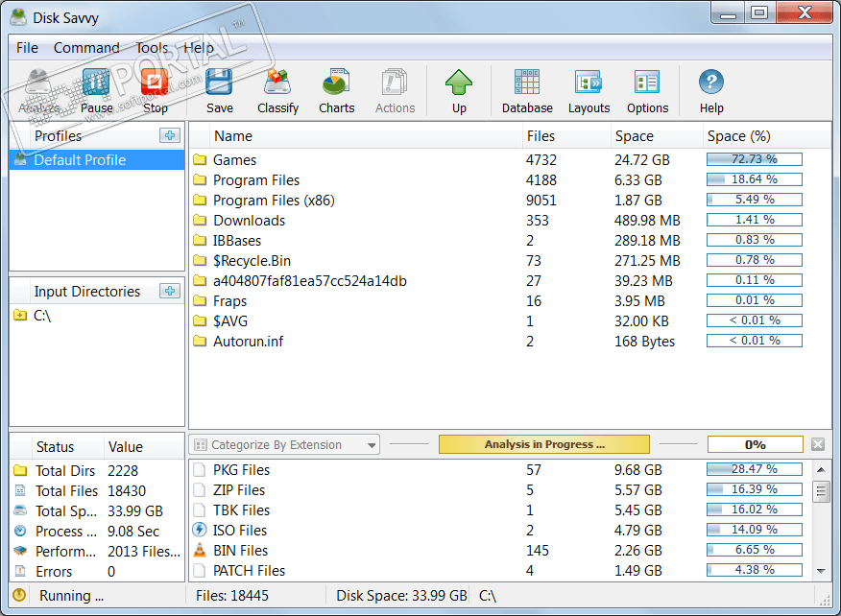This screenshot has width=841, height=616.
Task: Click the C:\ input directory folder icon
Action: pyautogui.click(x=20, y=316)
